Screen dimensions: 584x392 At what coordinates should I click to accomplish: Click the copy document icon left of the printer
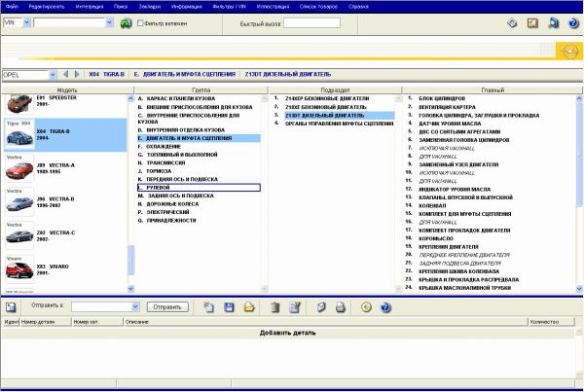pos(321,307)
